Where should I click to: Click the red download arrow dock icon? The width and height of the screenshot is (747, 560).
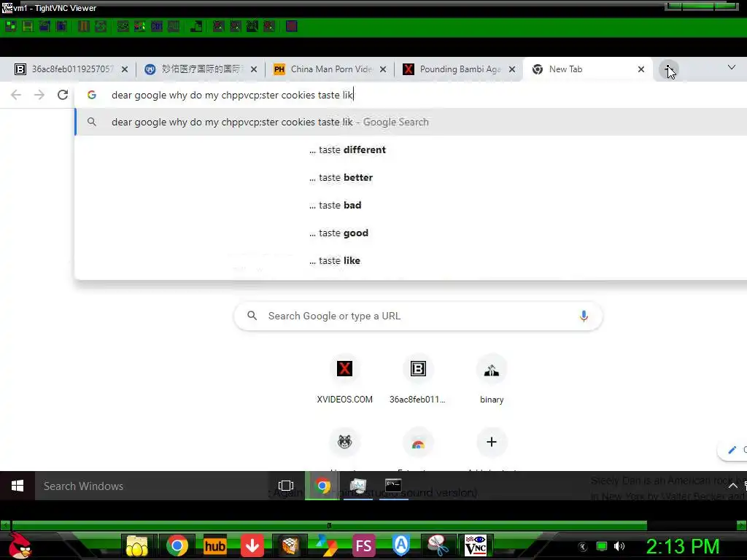tap(252, 545)
